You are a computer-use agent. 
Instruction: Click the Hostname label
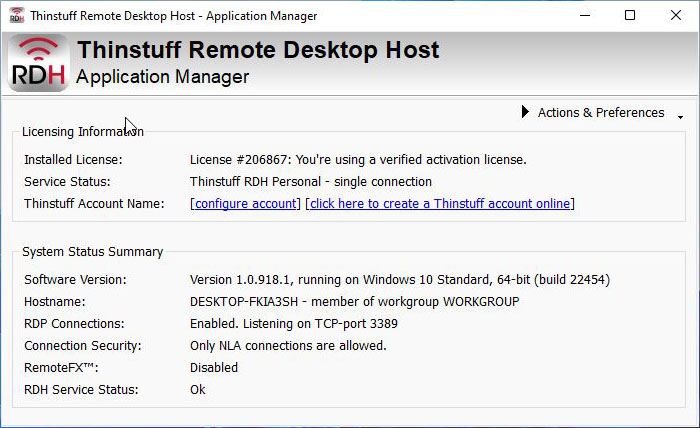(54, 302)
